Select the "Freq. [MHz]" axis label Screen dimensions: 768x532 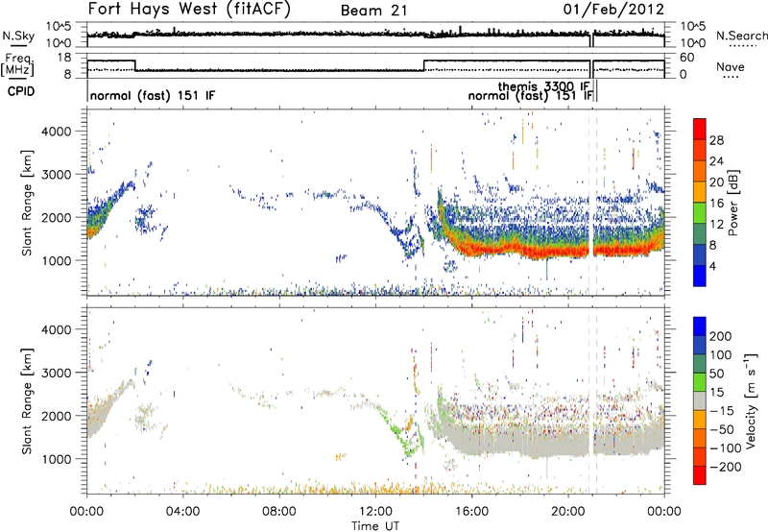17,64
